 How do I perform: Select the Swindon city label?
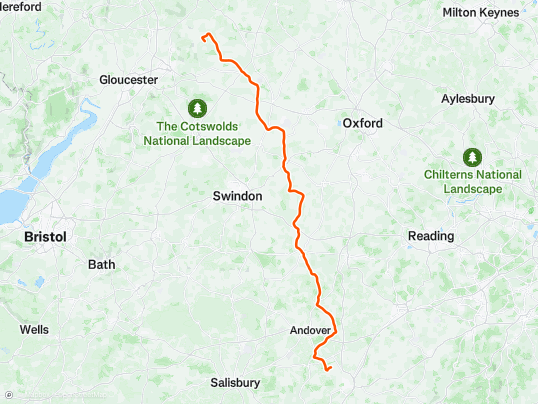(x=237, y=196)
